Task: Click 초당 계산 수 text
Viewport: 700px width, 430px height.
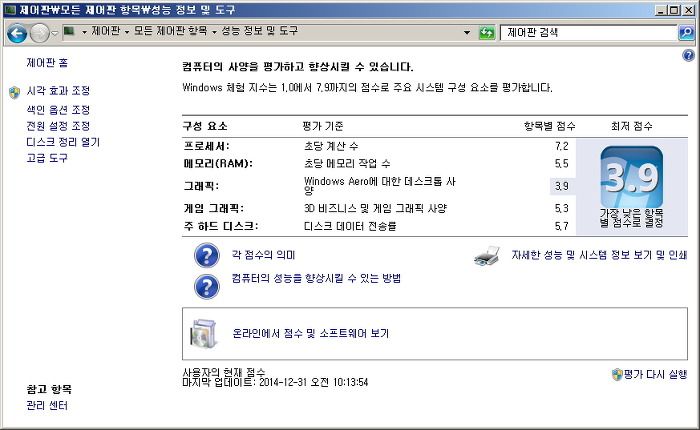Action: (x=331, y=146)
